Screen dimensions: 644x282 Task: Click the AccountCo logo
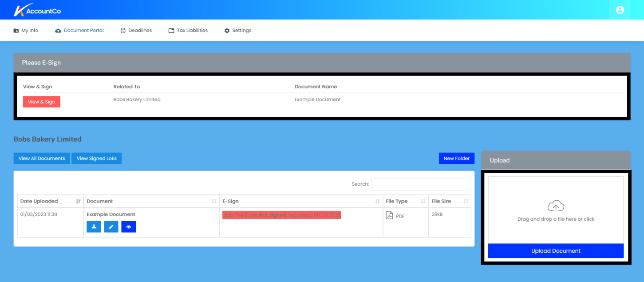click(37, 10)
